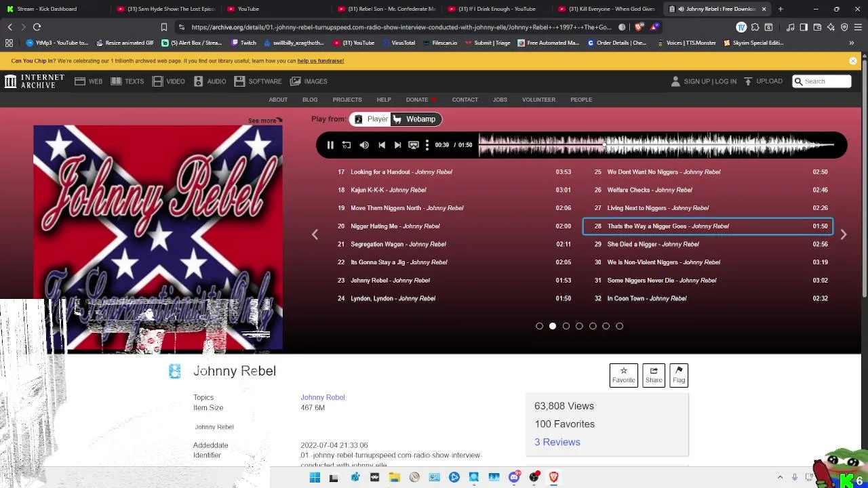
Task: Play track 26 Welfare Checks
Action: (x=708, y=190)
